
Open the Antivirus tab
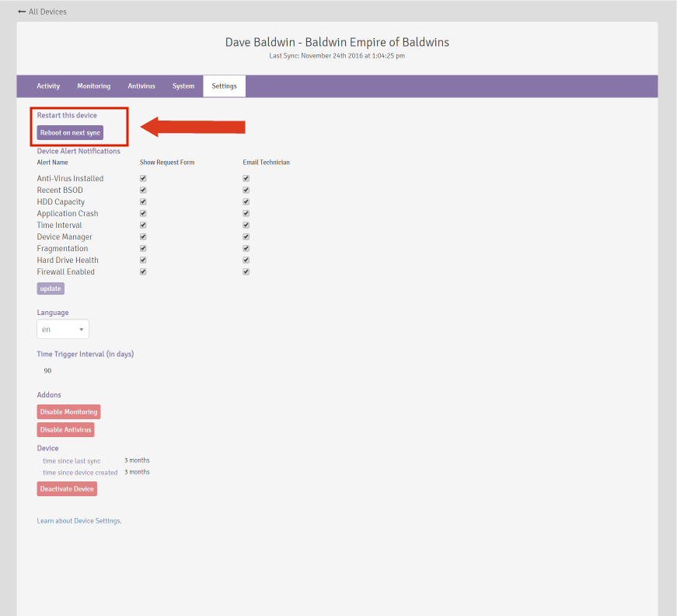[x=141, y=86]
